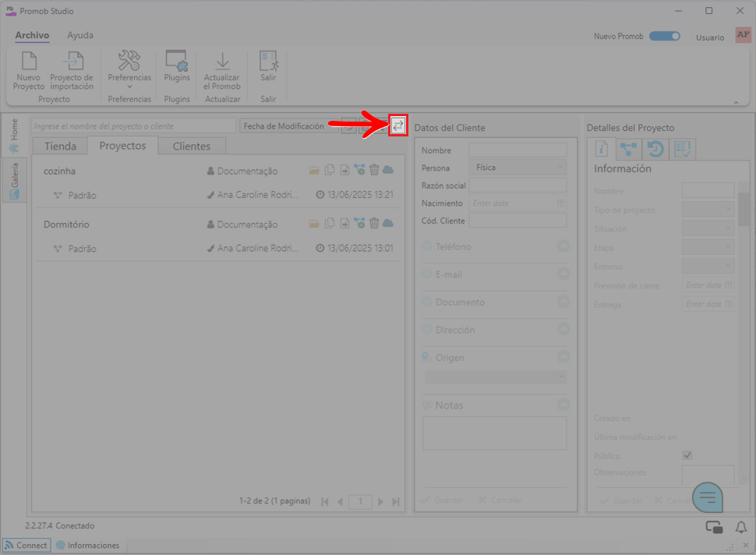This screenshot has height=555, width=756.
Task: Open the project history tab in Detalles
Action: pyautogui.click(x=655, y=149)
